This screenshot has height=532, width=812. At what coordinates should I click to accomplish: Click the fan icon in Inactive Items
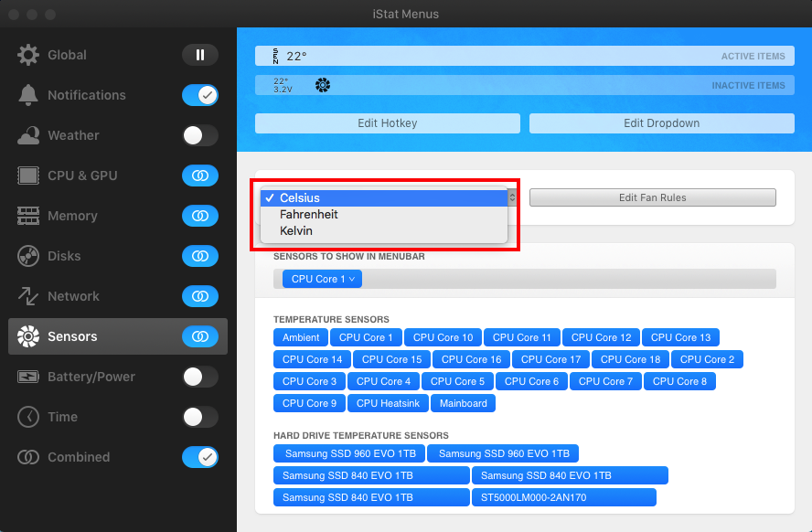323,85
